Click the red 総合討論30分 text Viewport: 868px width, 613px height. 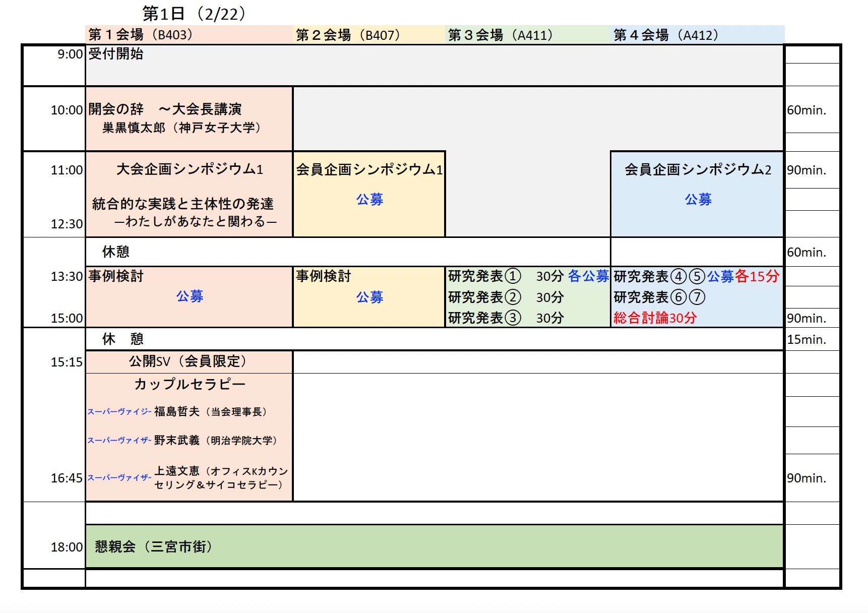coord(655,318)
